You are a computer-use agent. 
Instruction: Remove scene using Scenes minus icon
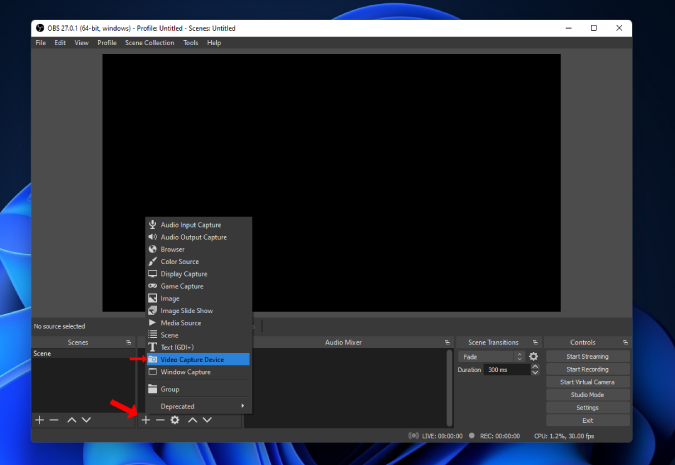click(54, 420)
